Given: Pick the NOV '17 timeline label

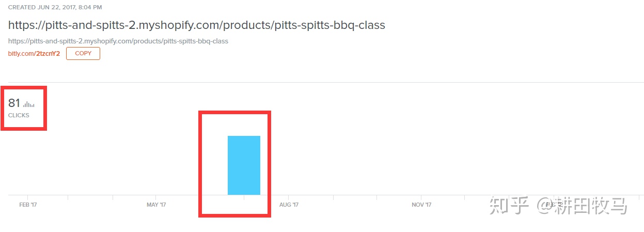Looking at the screenshot, I should pos(421,205).
